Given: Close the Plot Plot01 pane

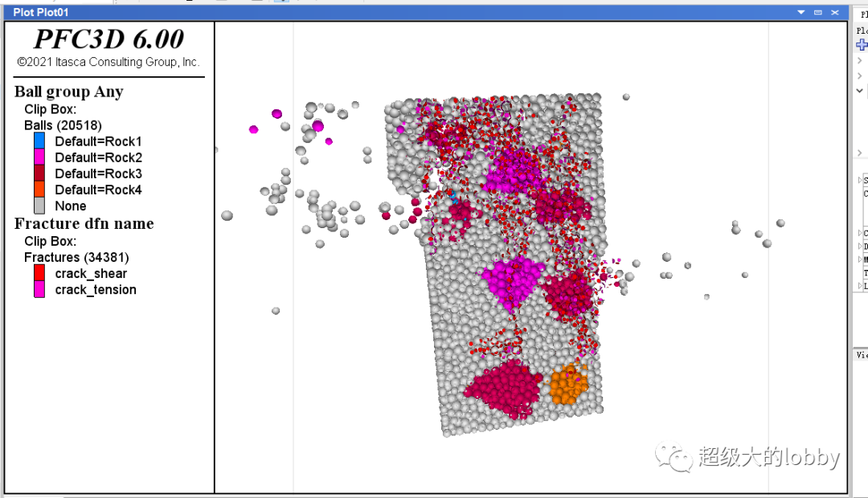Looking at the screenshot, I should (835, 12).
